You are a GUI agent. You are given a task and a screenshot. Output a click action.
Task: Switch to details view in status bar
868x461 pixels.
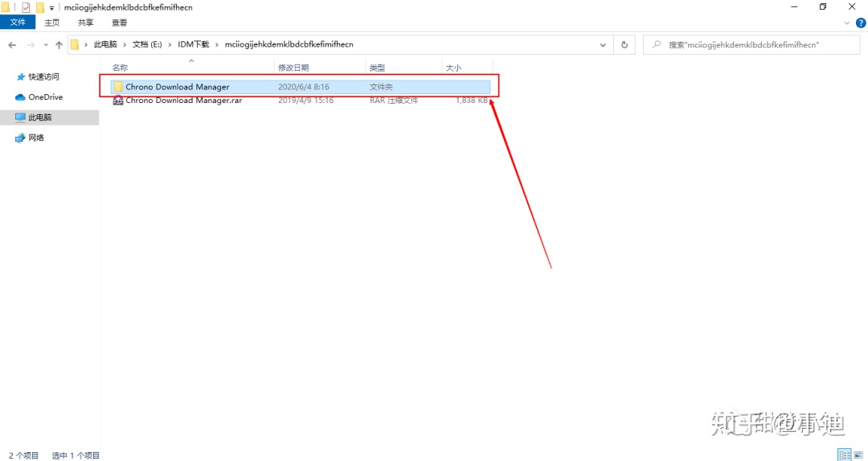point(844,455)
